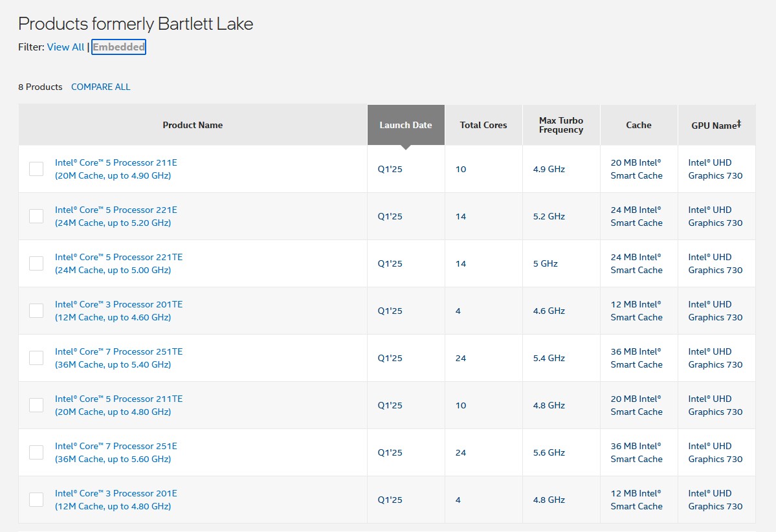Click the COMPARE ALL link
This screenshot has width=776, height=532.
coord(100,87)
